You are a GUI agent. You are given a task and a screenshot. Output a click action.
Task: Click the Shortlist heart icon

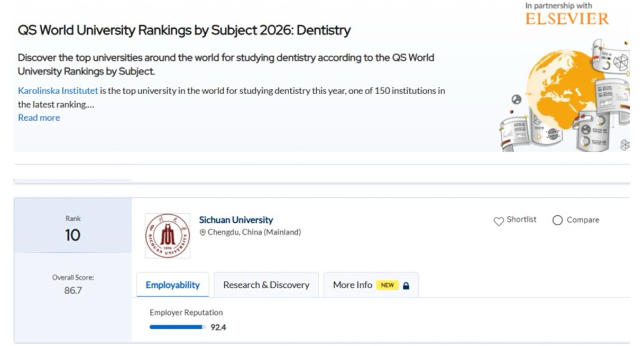point(498,221)
